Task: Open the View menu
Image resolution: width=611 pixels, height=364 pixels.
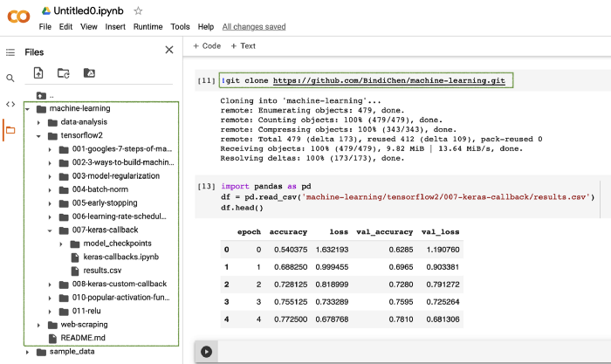Action: pos(88,27)
